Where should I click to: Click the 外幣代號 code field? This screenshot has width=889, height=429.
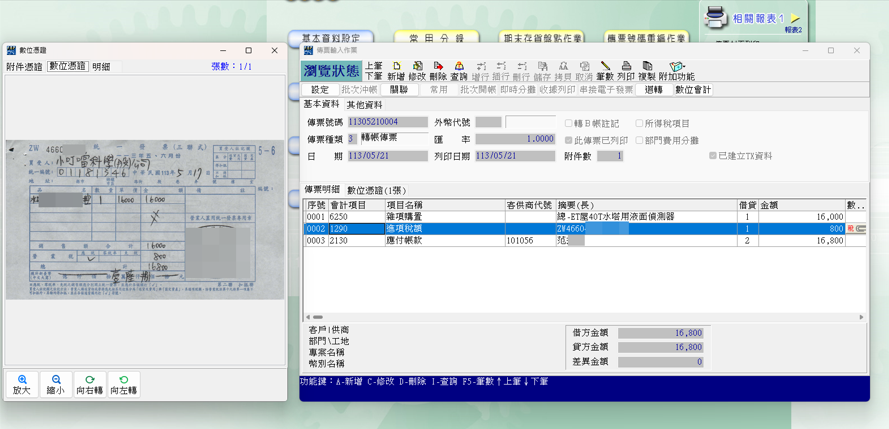pos(488,122)
